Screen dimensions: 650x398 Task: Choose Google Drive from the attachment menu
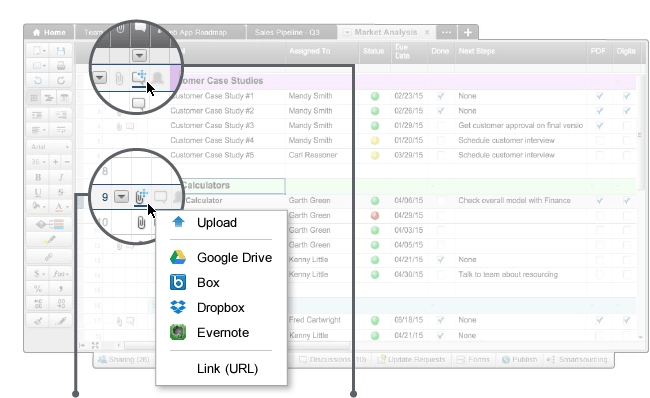tap(221, 257)
